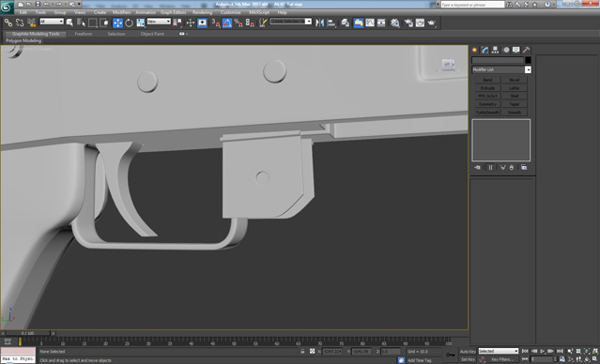
Task: Toggle the Graphite Ribbon icon
Action: coord(359,23)
